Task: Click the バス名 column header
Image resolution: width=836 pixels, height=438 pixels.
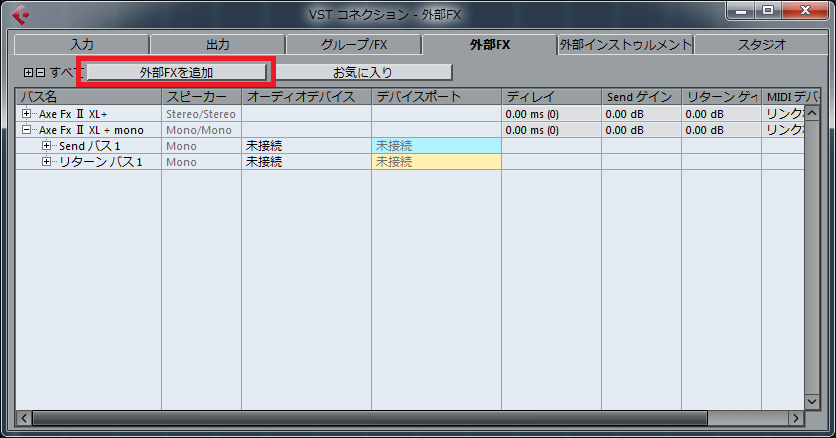Action: coord(89,97)
